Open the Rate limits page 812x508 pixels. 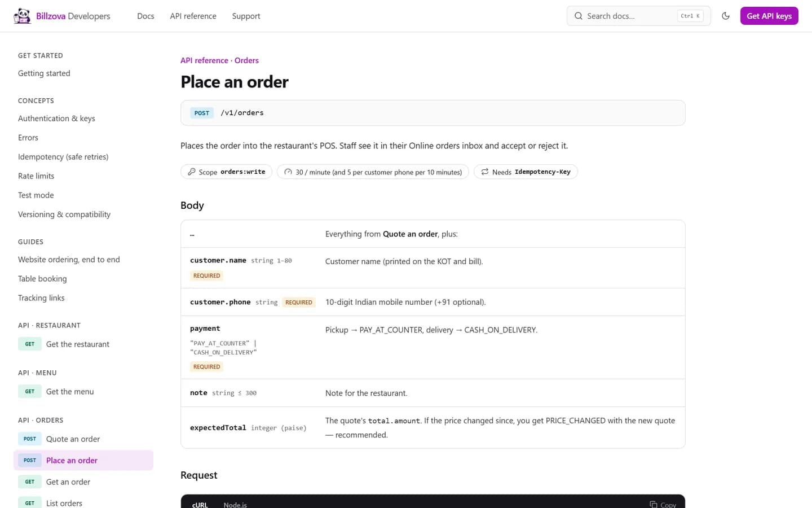tap(36, 176)
